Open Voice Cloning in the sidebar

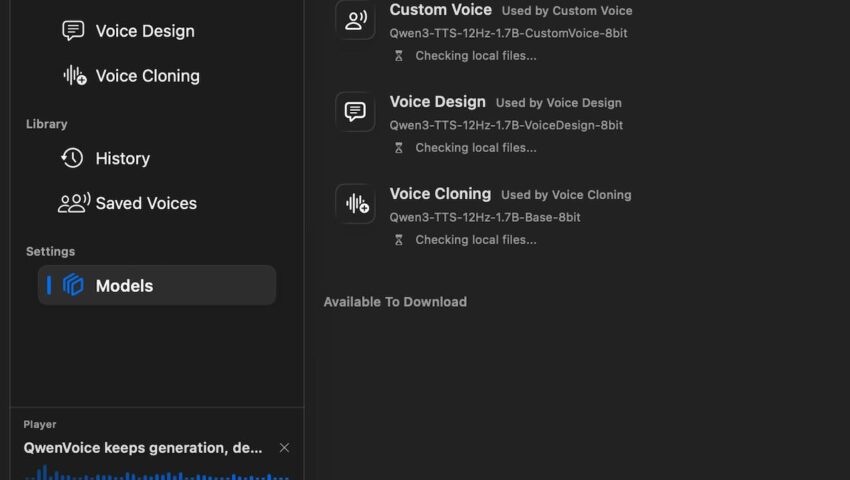tap(146, 76)
